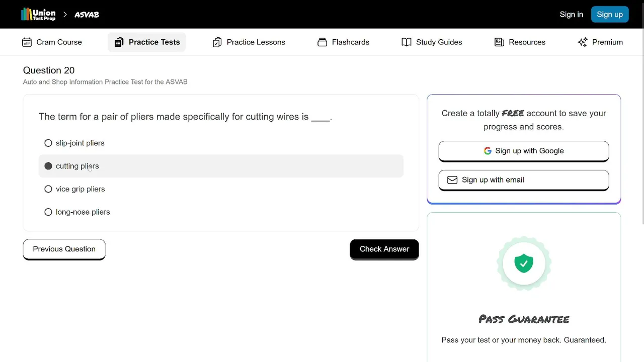This screenshot has width=644, height=362.
Task: Click the Check Answer button
Action: pos(384,249)
